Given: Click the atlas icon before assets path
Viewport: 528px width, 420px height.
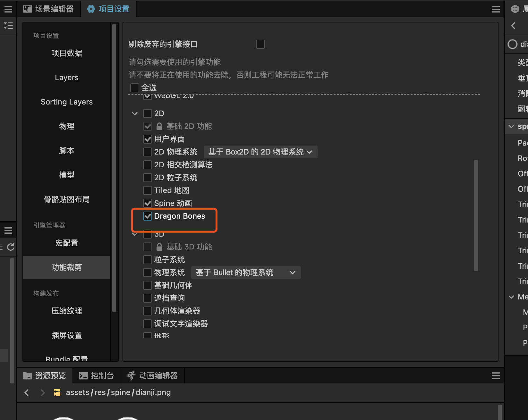Looking at the screenshot, I should 57,393.
